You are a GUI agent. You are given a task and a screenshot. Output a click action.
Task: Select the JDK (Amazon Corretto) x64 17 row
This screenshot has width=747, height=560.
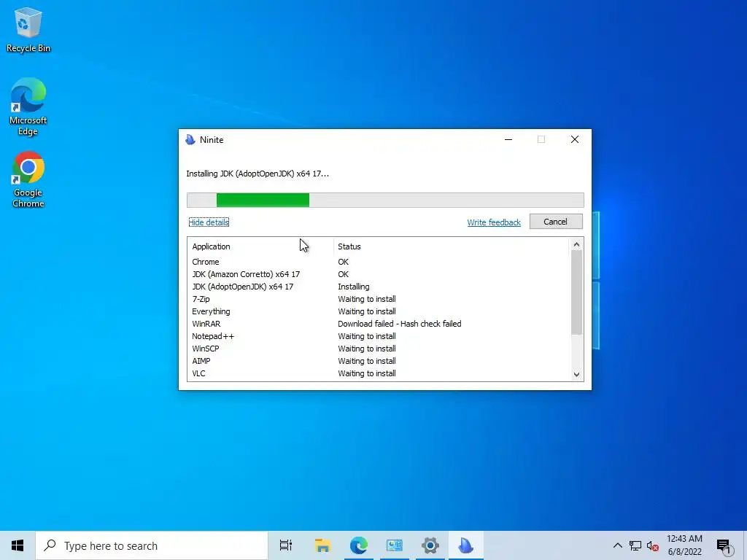point(379,274)
